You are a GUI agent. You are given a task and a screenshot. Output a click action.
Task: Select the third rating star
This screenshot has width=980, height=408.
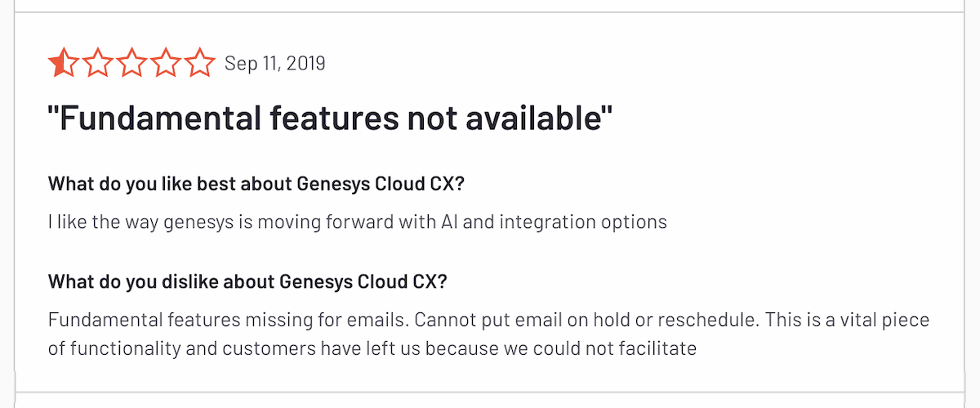coord(131,63)
